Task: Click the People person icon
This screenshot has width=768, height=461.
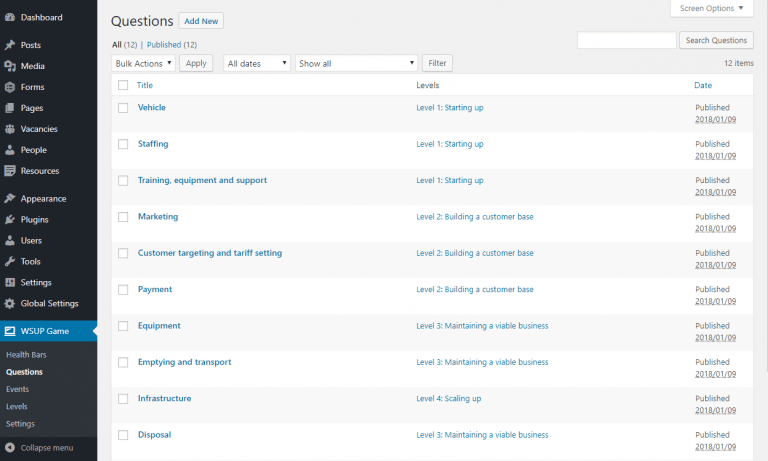Action: coord(10,150)
